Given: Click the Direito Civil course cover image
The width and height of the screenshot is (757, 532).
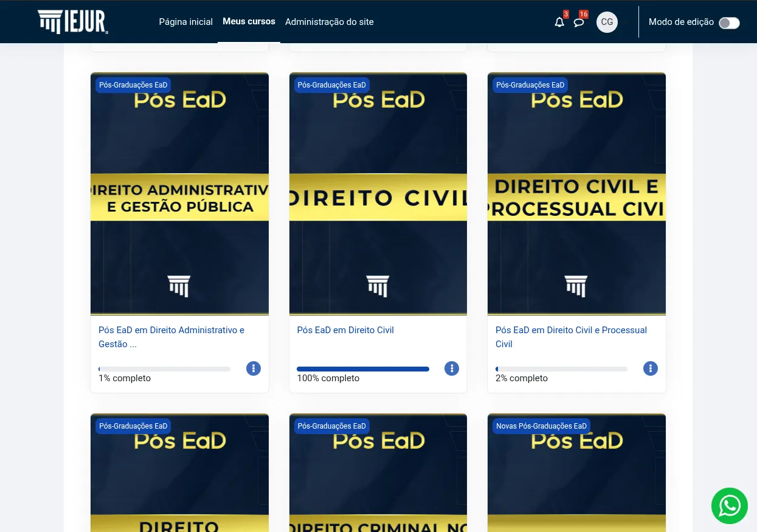Looking at the screenshot, I should [378, 193].
